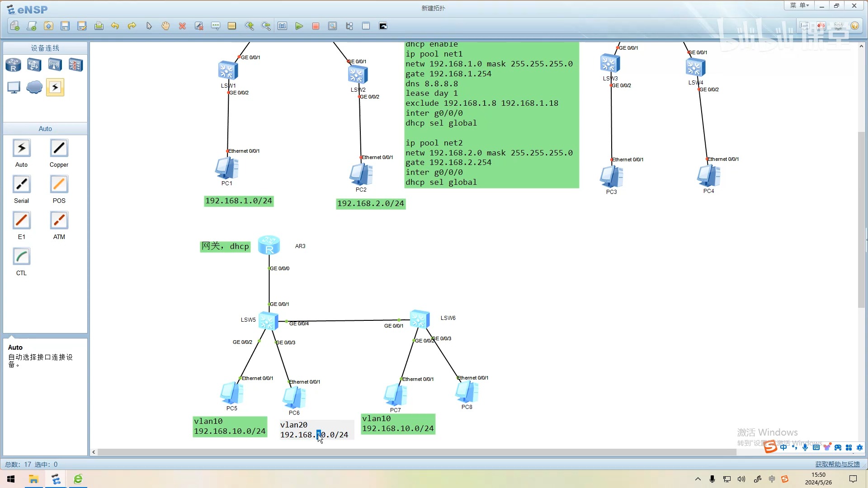This screenshot has width=868, height=488.
Task: Click the undo arrow in toolbar
Action: click(x=115, y=26)
